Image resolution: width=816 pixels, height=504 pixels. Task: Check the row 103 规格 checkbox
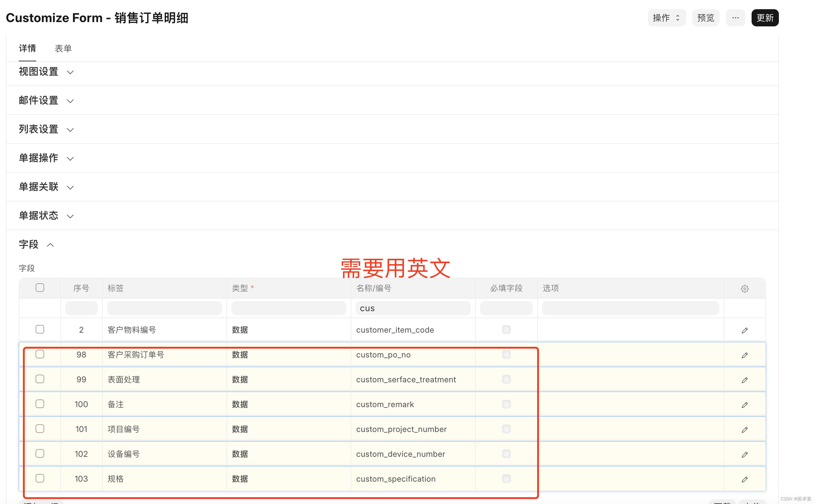click(40, 478)
